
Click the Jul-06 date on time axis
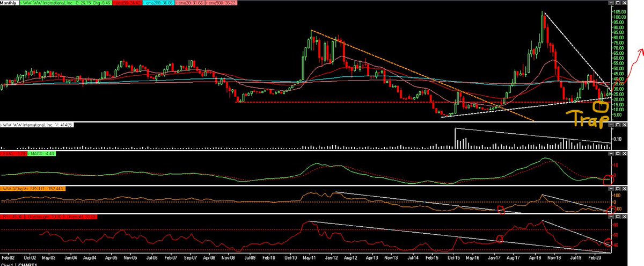(x=152, y=258)
